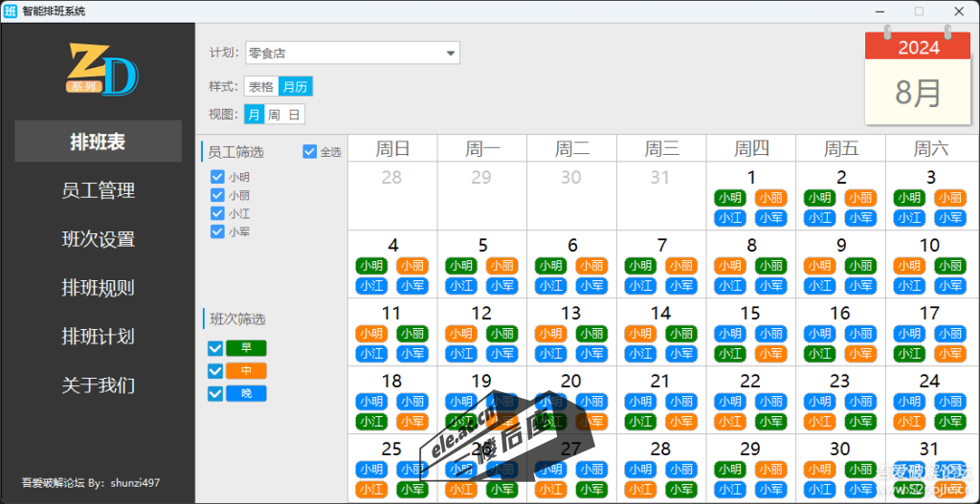Select the 小江 tag on August 17
This screenshot has height=504, width=980.
[x=909, y=354]
